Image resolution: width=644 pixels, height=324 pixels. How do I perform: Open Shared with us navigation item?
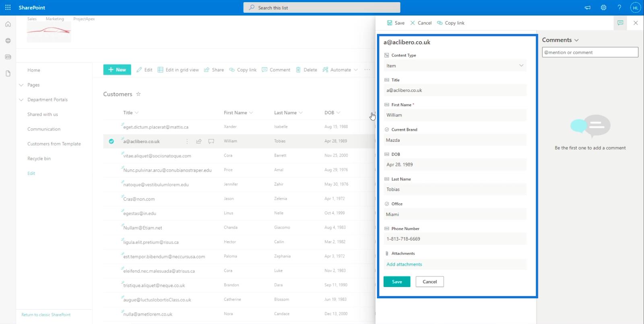click(43, 114)
